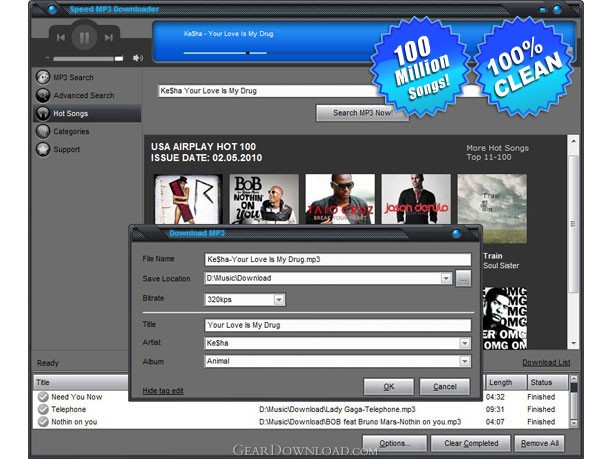The width and height of the screenshot is (612, 459).
Task: Select the Nothin on you row
Action: point(301,422)
